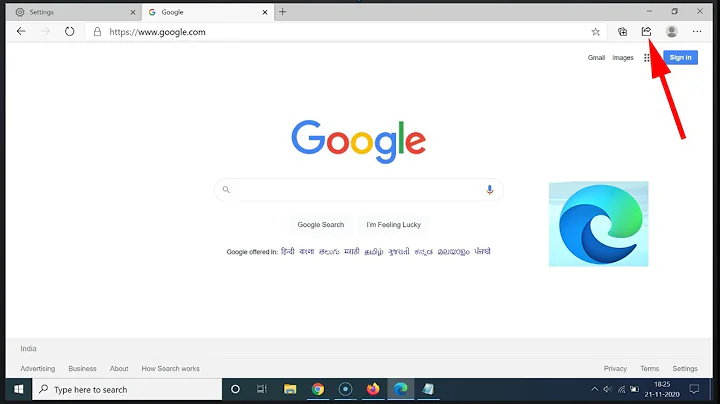Viewport: 720px width, 404px height.
Task: Go back using the browser back arrow
Action: click(x=21, y=31)
